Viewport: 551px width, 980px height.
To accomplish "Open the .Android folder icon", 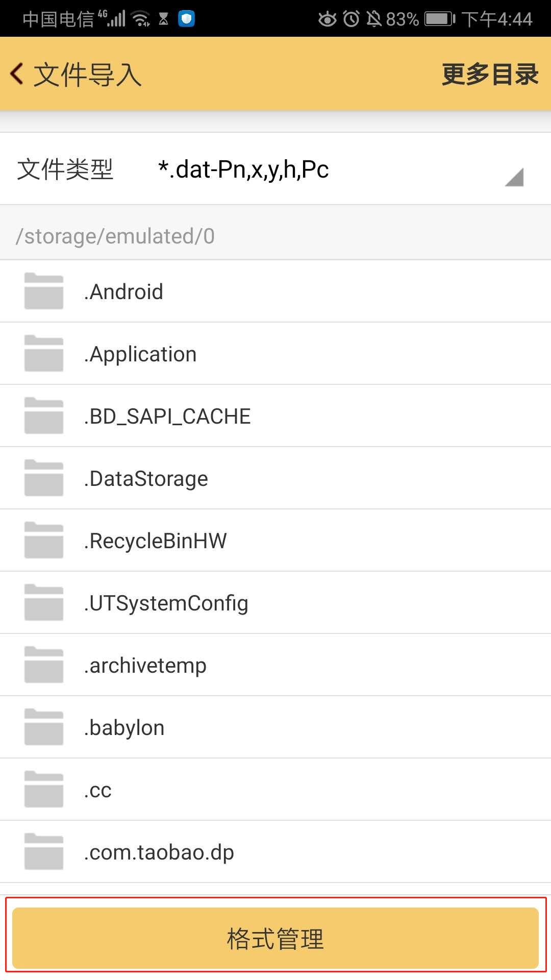I will click(x=44, y=291).
